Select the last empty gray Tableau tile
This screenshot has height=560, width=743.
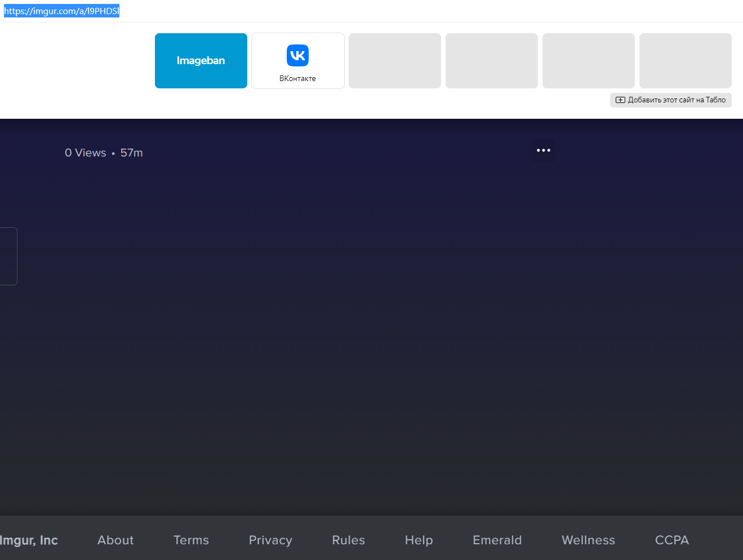(685, 61)
